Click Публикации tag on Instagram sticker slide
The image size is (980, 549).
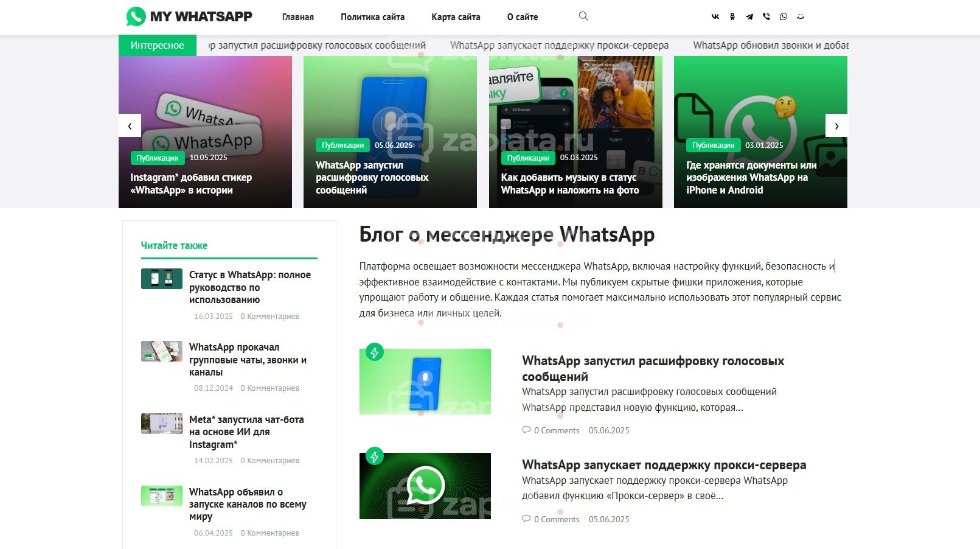pos(158,158)
